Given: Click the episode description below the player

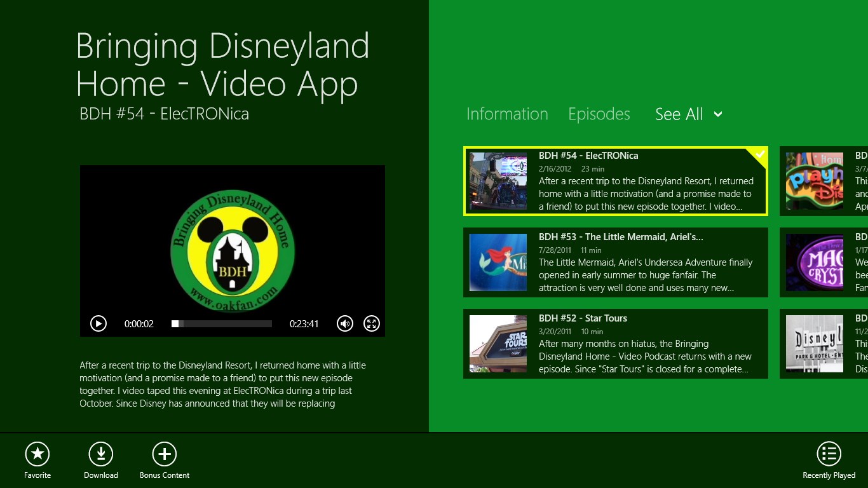Looking at the screenshot, I should 223,384.
